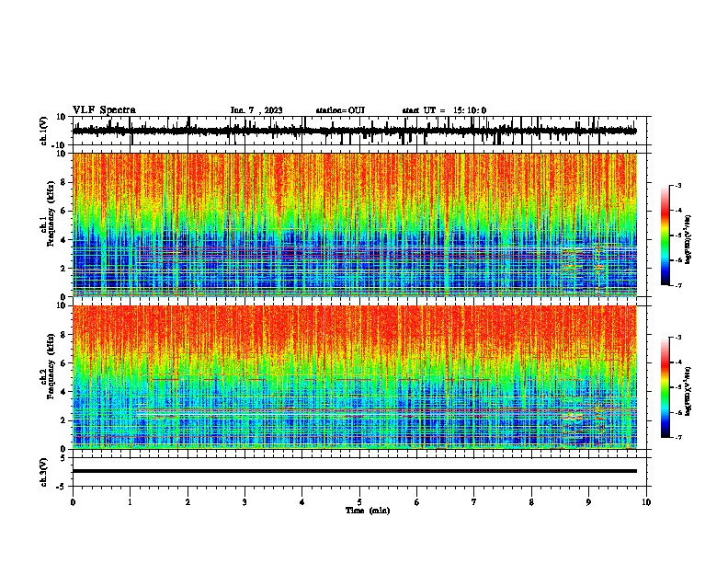The image size is (728, 563).
Task: Click the "6" kHz tick on ch.2 frequency axis
Action: pos(63,362)
